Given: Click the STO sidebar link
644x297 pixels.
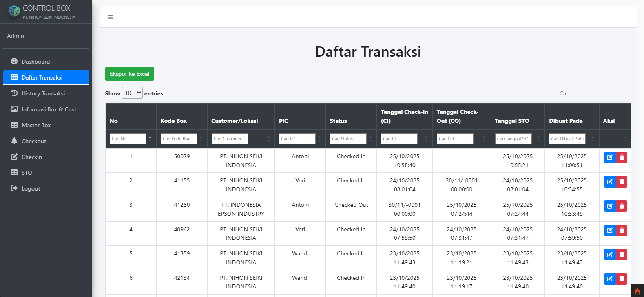Looking at the screenshot, I should [x=46, y=173].
